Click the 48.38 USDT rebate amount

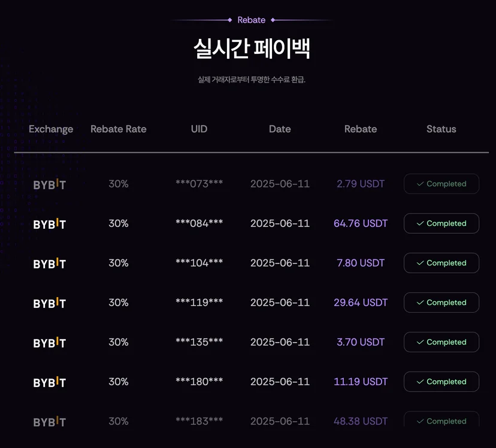tap(361, 421)
